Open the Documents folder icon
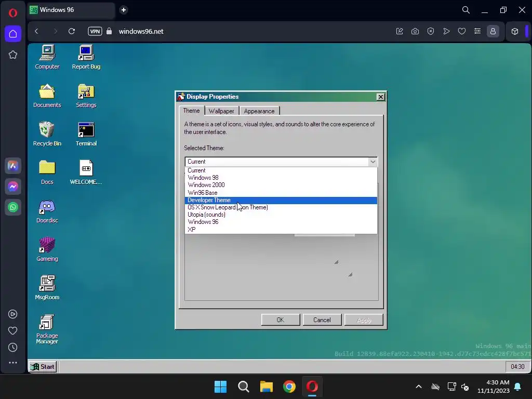This screenshot has width=532, height=399. point(47,96)
